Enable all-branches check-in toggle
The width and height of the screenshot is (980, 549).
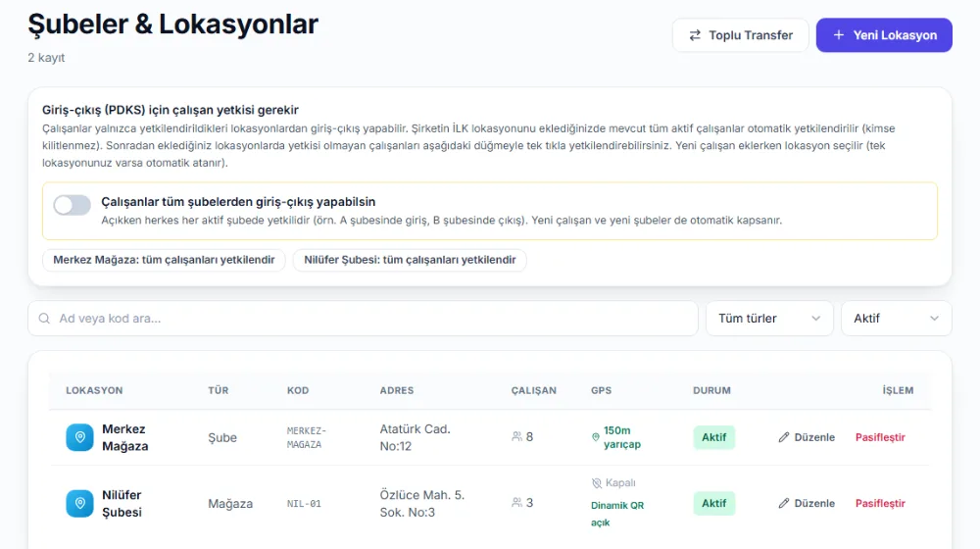(72, 205)
